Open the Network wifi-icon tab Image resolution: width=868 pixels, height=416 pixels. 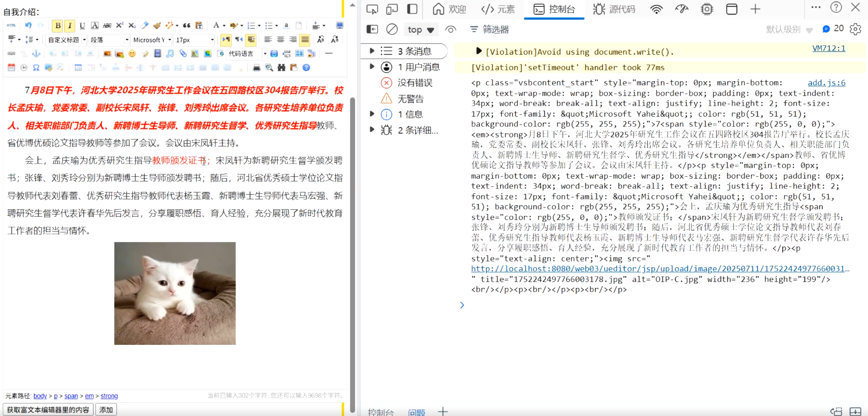[657, 9]
